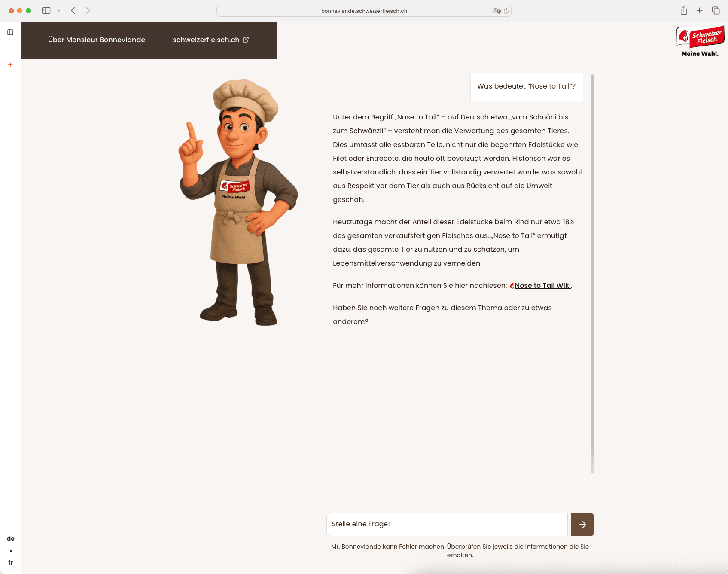This screenshot has width=728, height=574.
Task: Open Über Monsieur Bonneviande menu item
Action: click(97, 40)
